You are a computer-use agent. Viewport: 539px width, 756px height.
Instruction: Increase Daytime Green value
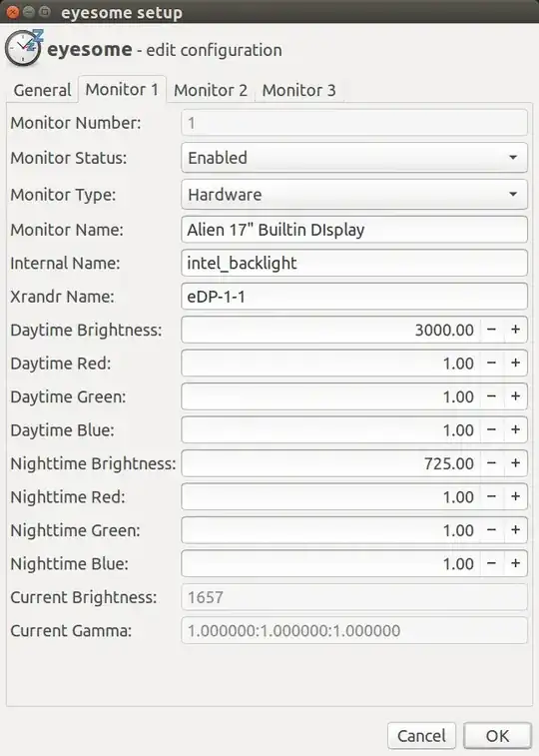(x=515, y=396)
